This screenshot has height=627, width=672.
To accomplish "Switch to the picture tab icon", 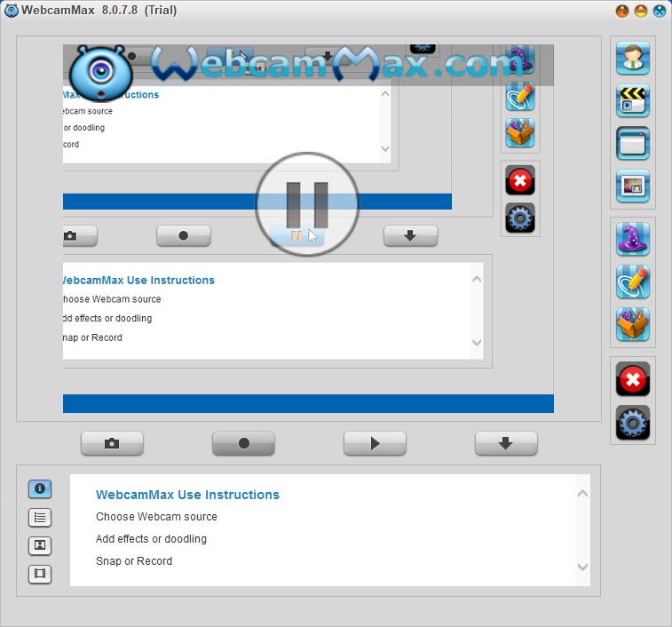I will click(x=40, y=545).
